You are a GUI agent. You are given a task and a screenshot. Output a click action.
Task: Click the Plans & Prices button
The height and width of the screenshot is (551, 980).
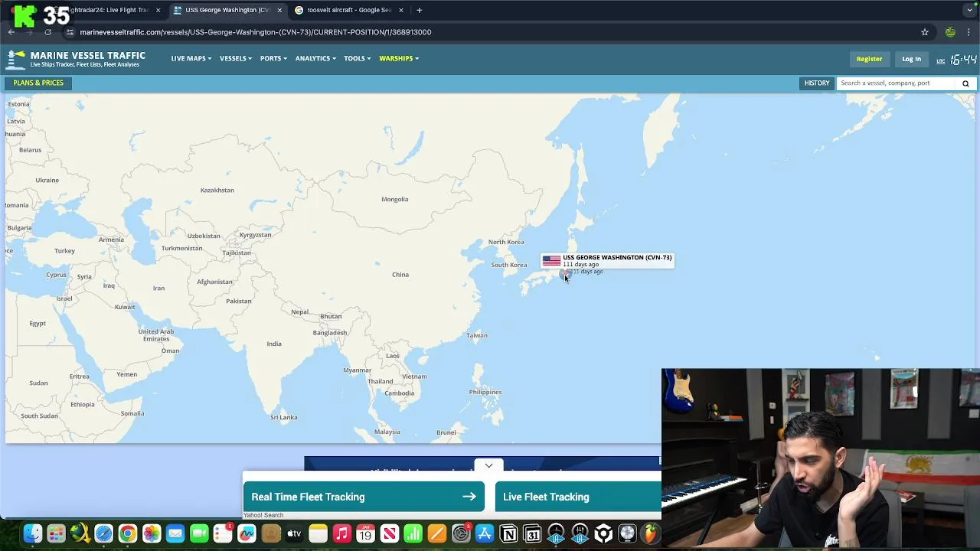(x=38, y=83)
